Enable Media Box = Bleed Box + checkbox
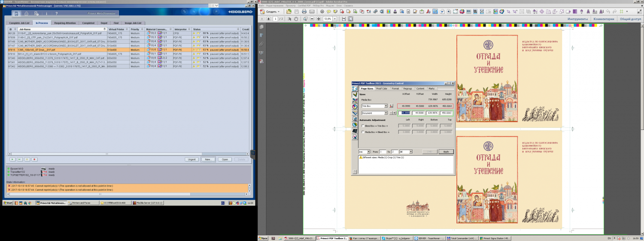Image resolution: width=644 pixels, height=241 pixels. tap(363, 132)
